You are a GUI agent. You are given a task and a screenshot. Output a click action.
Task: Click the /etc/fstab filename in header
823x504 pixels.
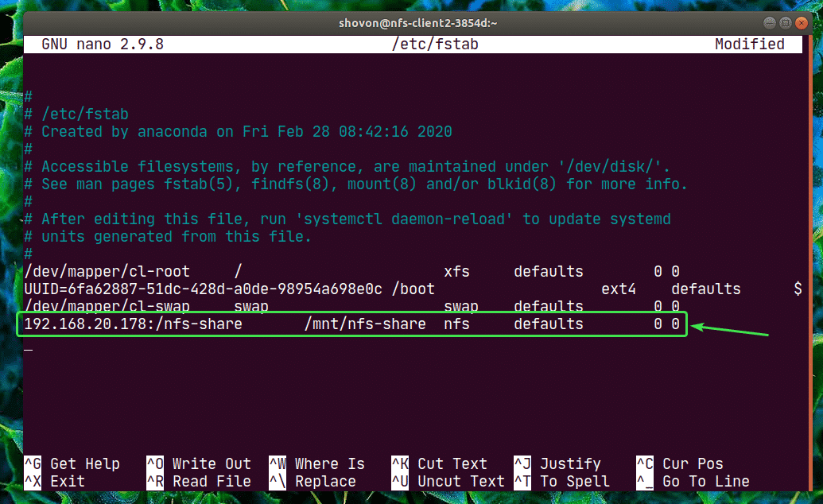click(435, 44)
